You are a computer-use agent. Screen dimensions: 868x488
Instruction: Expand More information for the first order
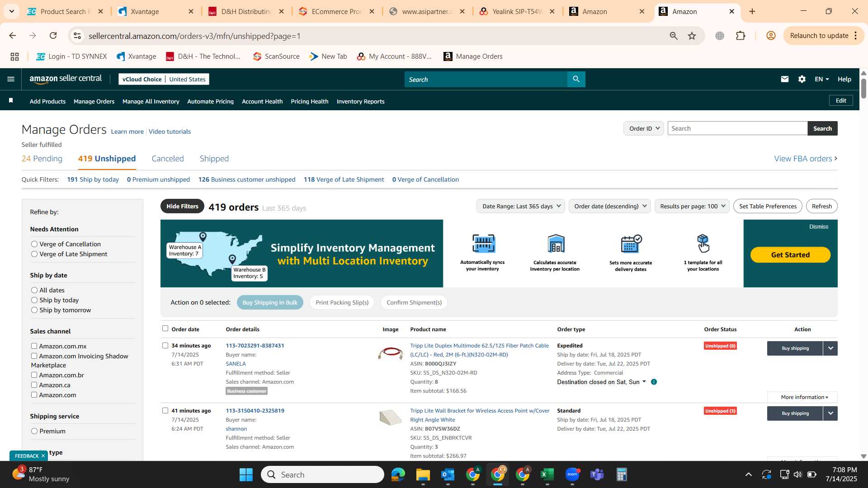pos(802,397)
